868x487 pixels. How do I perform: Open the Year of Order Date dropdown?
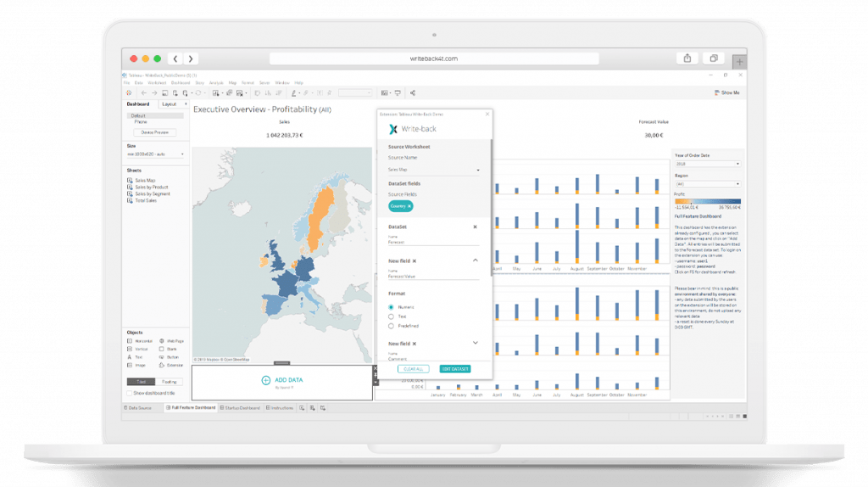point(708,164)
